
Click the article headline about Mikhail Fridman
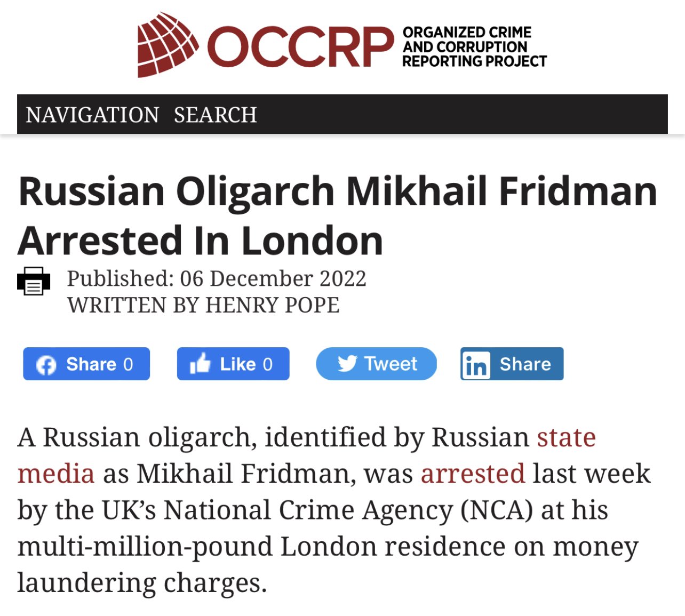click(x=338, y=215)
